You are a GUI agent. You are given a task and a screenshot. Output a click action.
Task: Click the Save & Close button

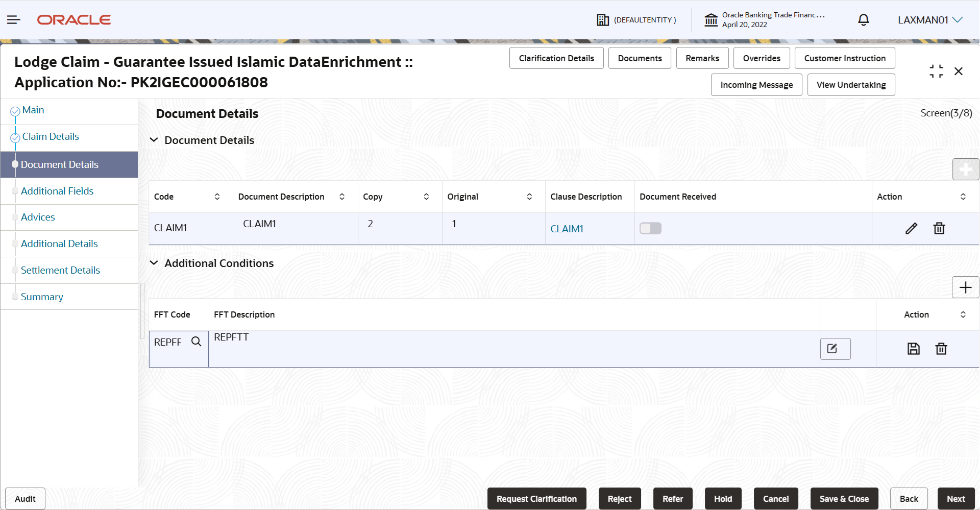(x=844, y=499)
